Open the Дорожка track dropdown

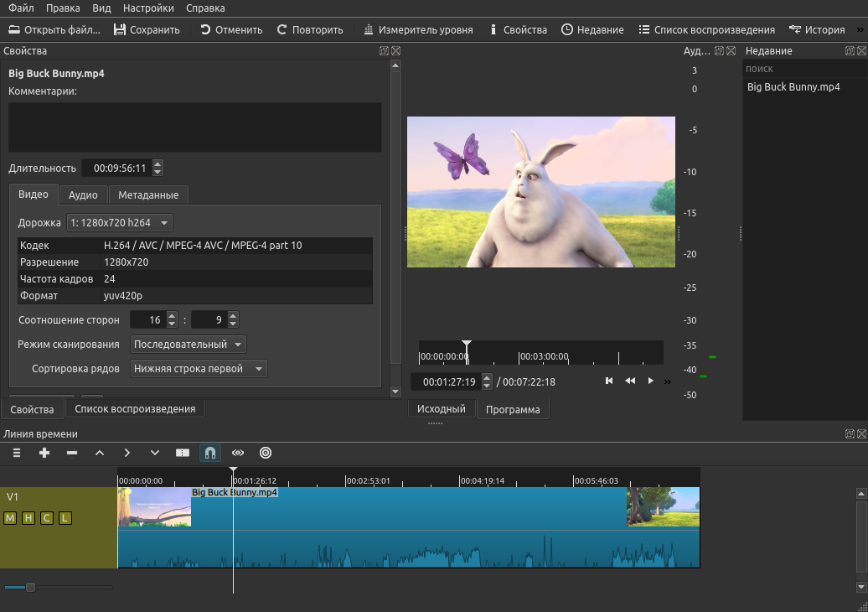click(120, 223)
